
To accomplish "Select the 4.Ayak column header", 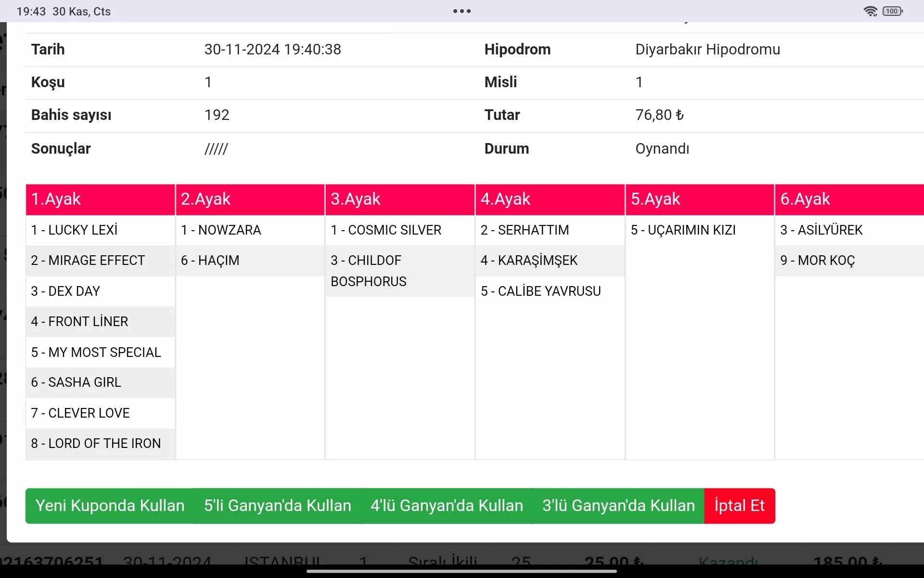I will point(550,199).
